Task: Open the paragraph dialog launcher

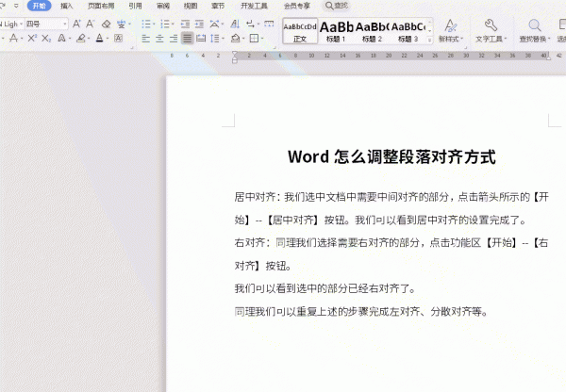Action: 275,47
